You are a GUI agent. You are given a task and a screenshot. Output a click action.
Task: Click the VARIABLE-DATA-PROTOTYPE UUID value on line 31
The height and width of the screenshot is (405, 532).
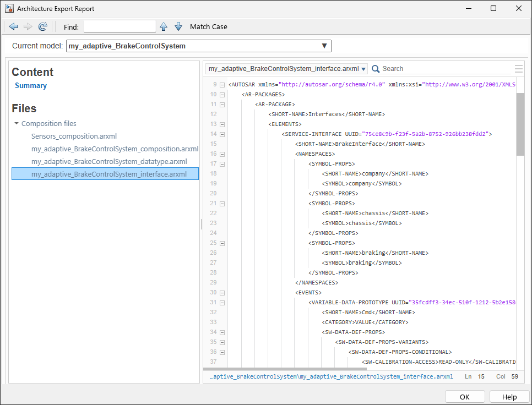coord(462,302)
